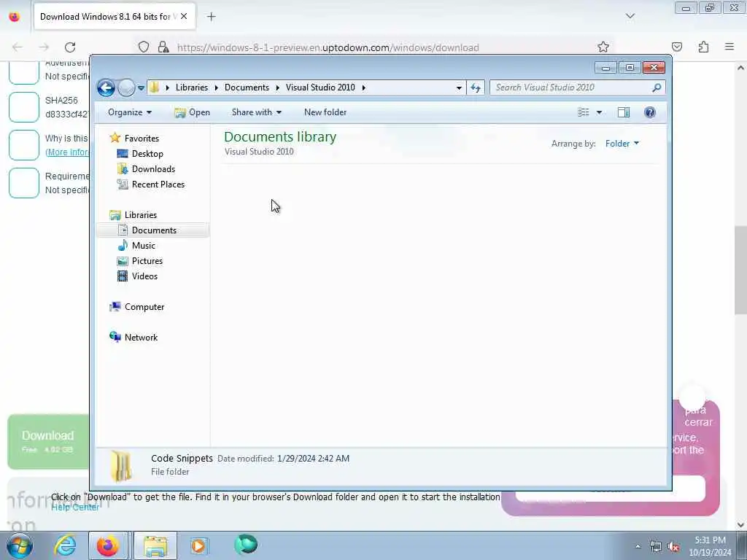Switch to Firefox on the taskbar
Screen dimensions: 747x560
pos(108,545)
